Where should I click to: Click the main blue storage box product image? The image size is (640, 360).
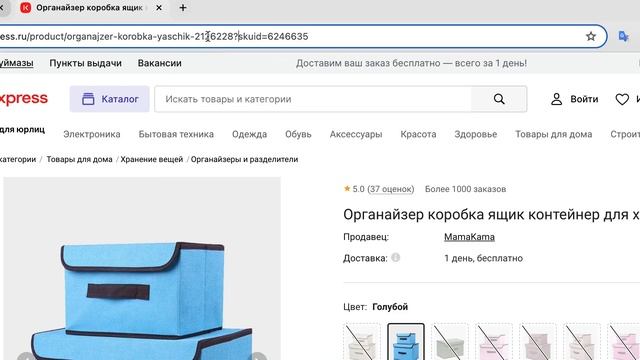tap(142, 269)
